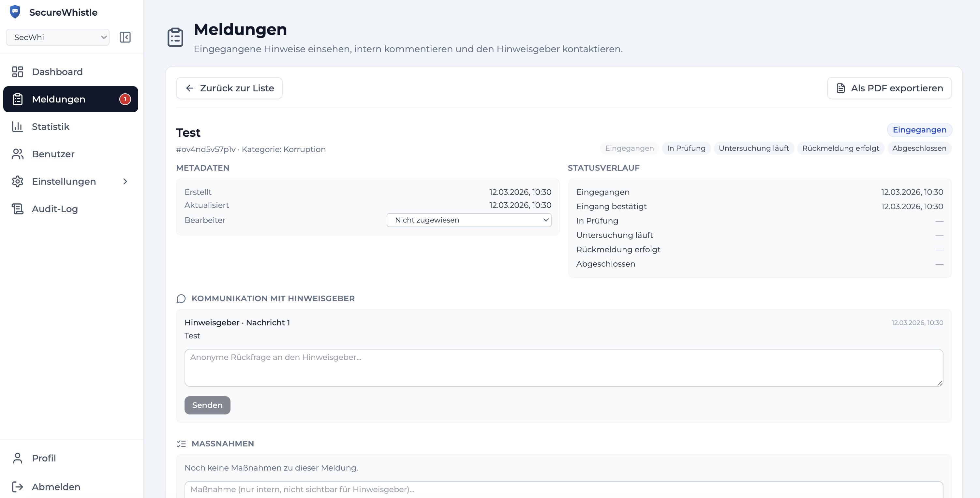Click Als PDF exportieren button
The height and width of the screenshot is (498, 980).
[x=889, y=88]
